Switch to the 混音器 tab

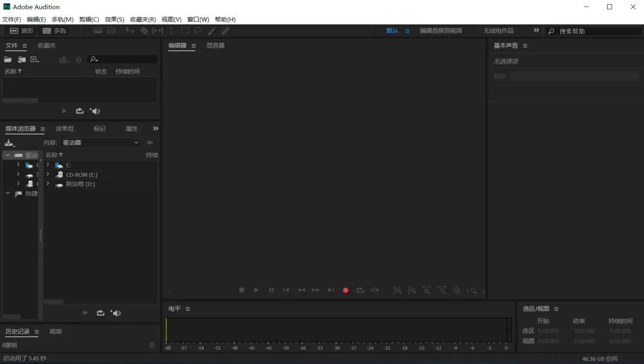coord(215,45)
